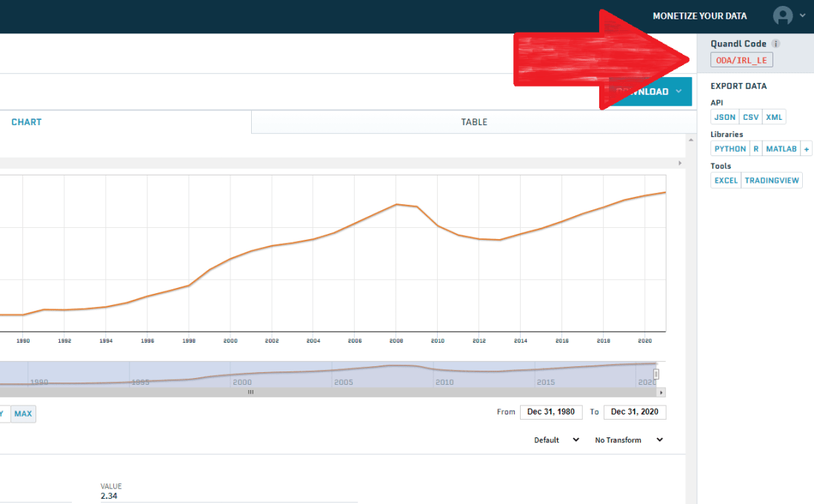The height and width of the screenshot is (504, 814).
Task: Open the Default frequency dropdown
Action: point(556,440)
